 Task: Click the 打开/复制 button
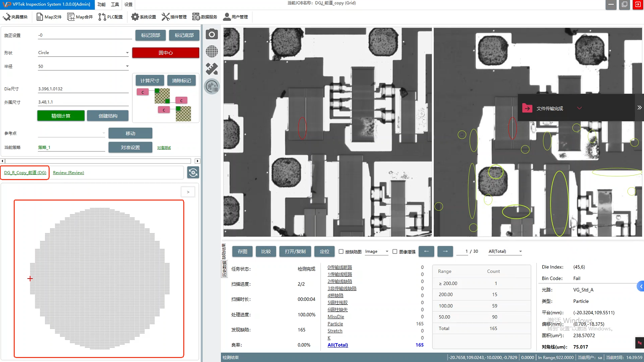[295, 251]
